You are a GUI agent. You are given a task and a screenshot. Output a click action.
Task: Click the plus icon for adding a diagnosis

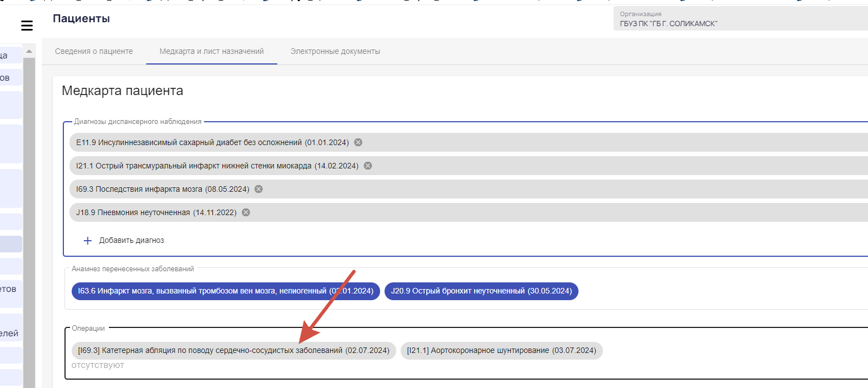pos(87,241)
